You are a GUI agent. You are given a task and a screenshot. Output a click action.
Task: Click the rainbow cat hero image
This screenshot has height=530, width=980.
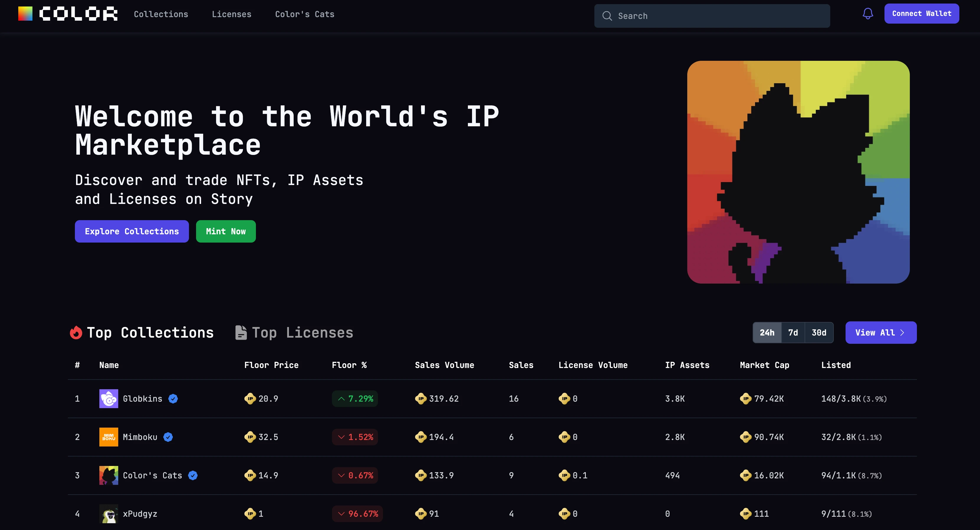[798, 172]
